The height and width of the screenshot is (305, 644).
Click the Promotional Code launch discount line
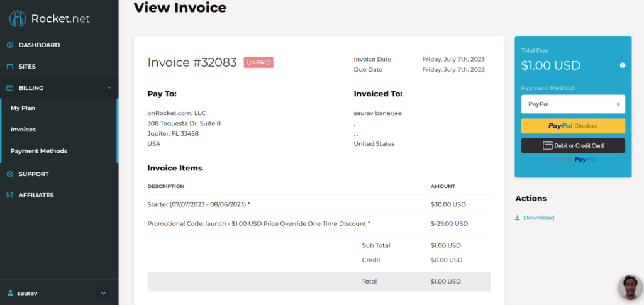pyautogui.click(x=258, y=224)
